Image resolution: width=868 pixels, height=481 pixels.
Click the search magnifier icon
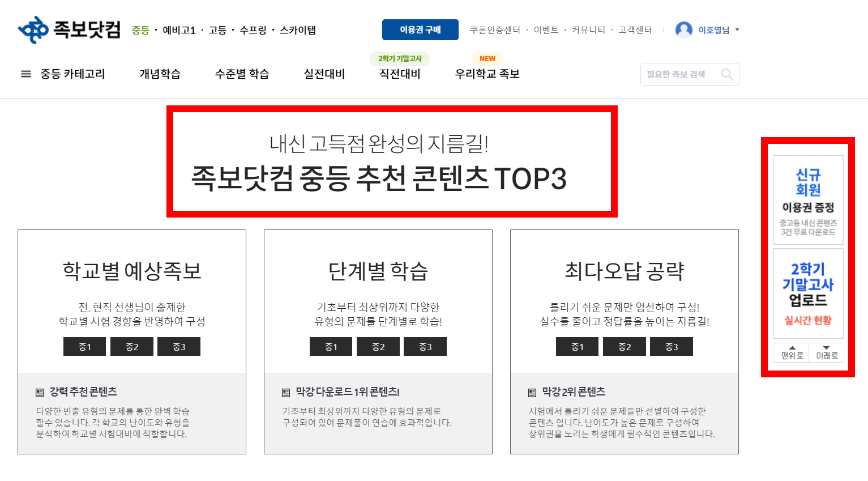pyautogui.click(x=728, y=74)
